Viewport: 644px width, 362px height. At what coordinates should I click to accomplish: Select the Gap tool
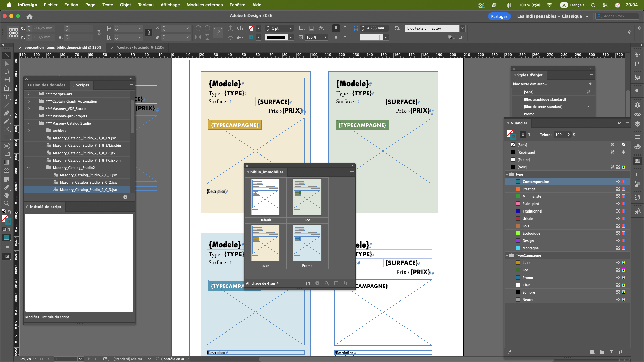pyautogui.click(x=6, y=80)
